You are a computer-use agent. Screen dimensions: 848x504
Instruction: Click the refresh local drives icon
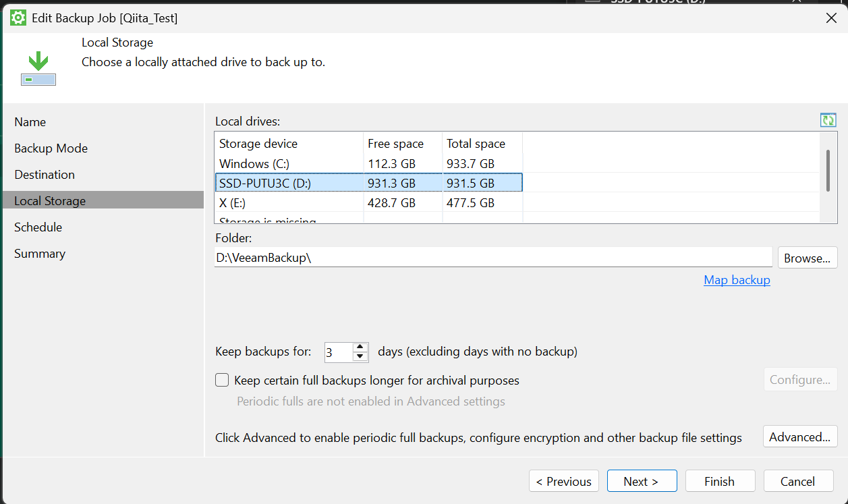[828, 120]
